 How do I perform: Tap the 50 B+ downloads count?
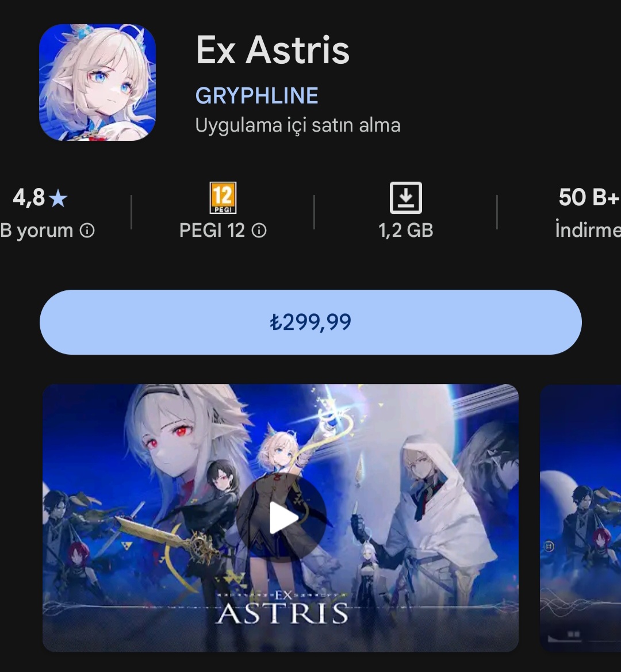tap(589, 198)
